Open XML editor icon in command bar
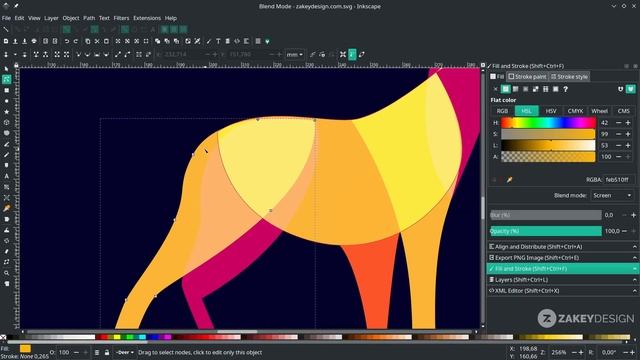This screenshot has width=640, height=360. pyautogui.click(x=237, y=41)
